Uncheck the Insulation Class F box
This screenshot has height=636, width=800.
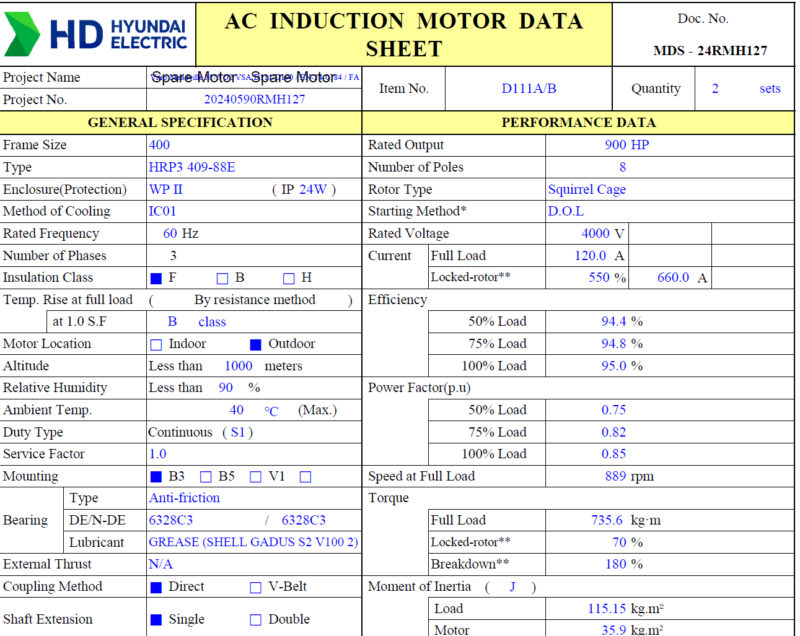click(155, 278)
